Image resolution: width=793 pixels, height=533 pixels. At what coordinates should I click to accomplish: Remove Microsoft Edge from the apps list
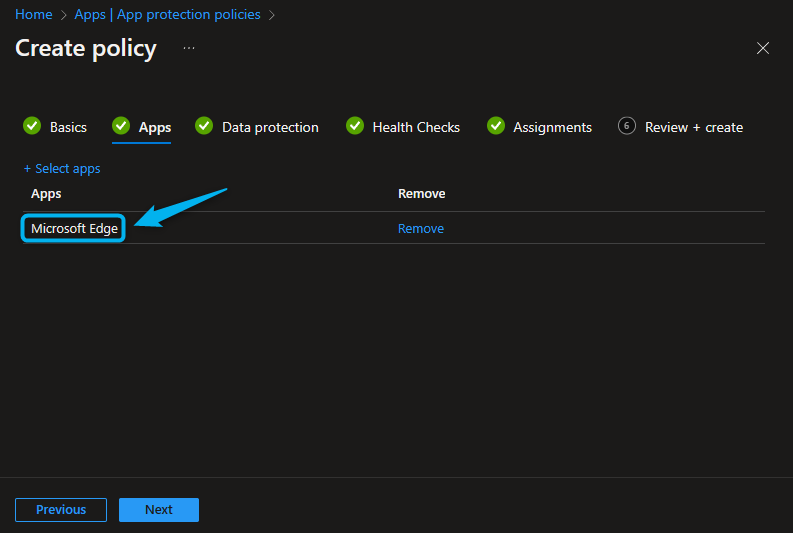[421, 228]
